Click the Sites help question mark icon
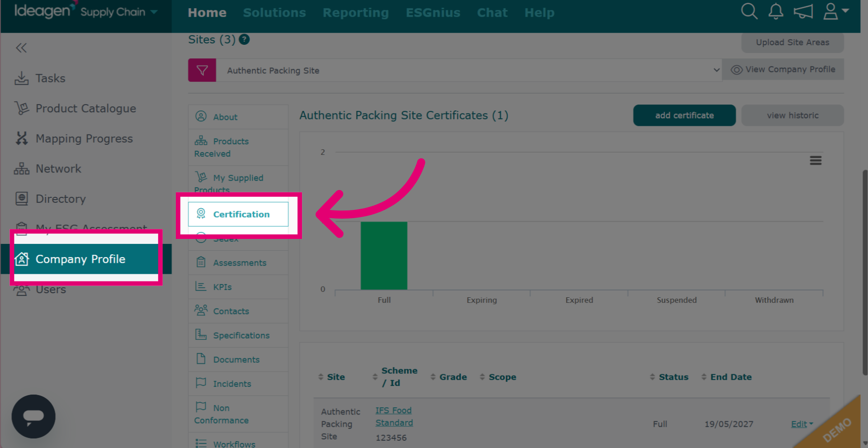This screenshot has height=448, width=868. tap(244, 39)
